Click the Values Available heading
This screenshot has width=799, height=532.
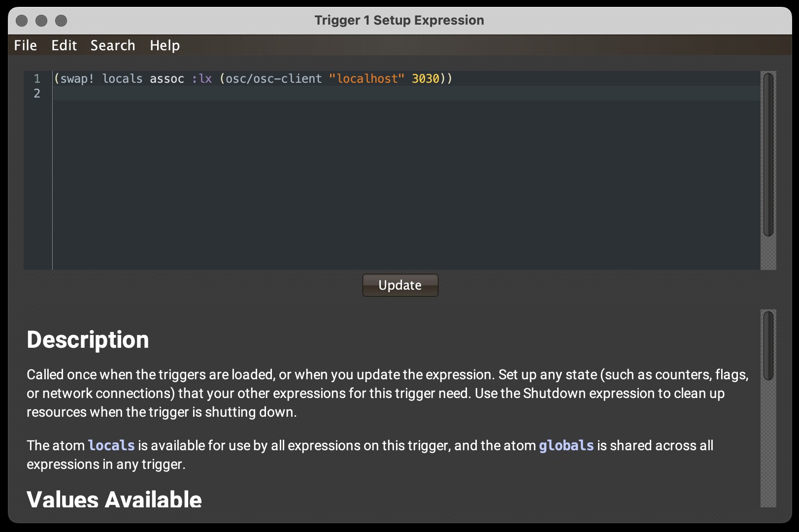[x=114, y=499]
